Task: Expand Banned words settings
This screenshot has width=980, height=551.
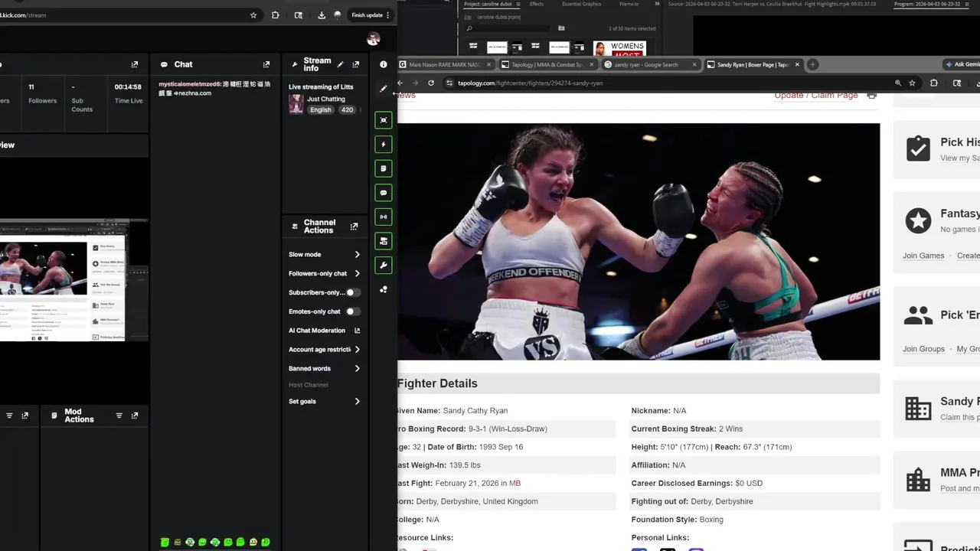Action: click(357, 368)
